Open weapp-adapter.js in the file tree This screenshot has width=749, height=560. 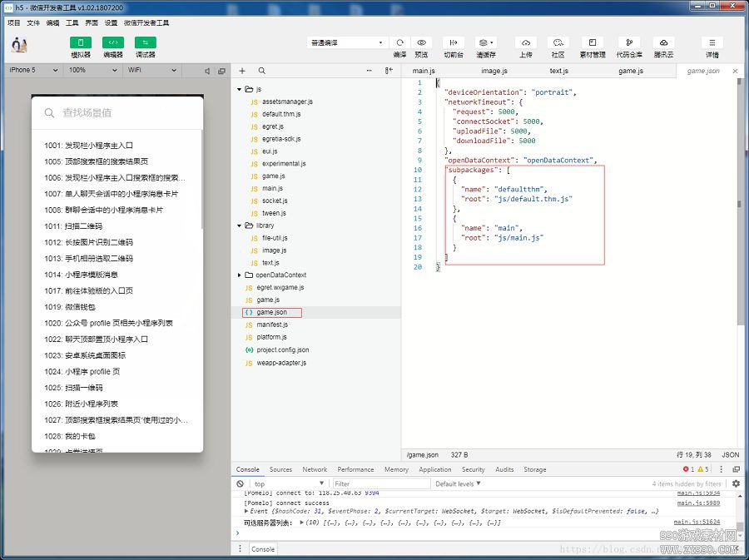281,363
